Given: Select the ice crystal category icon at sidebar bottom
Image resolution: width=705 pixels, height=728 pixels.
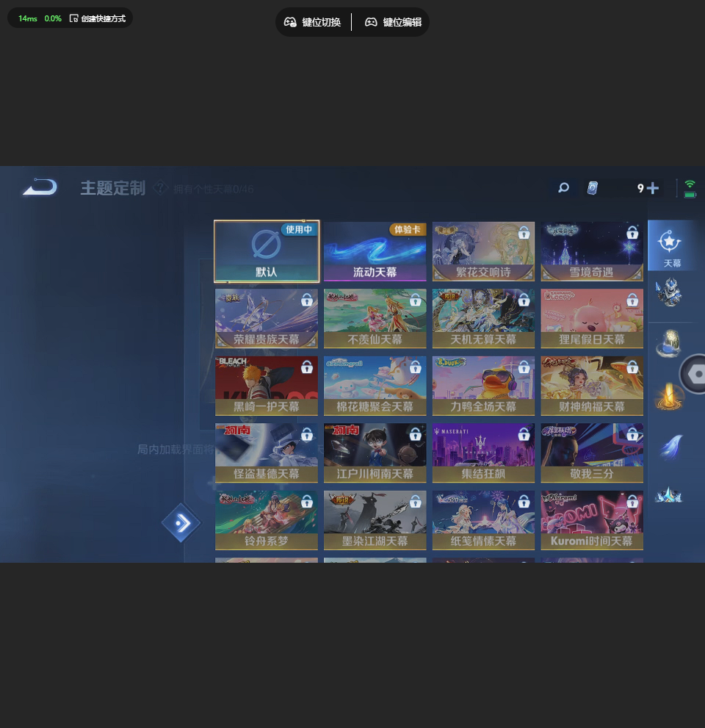Looking at the screenshot, I should (669, 494).
